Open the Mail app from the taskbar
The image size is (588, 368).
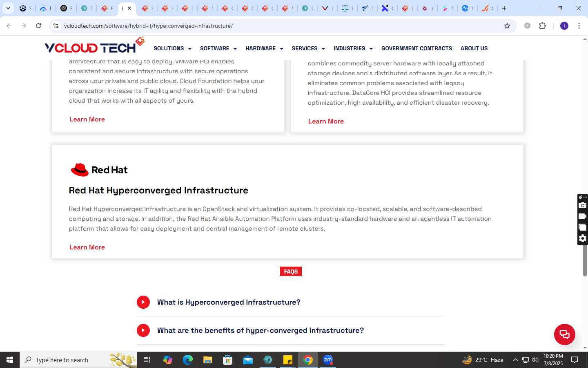click(248, 360)
